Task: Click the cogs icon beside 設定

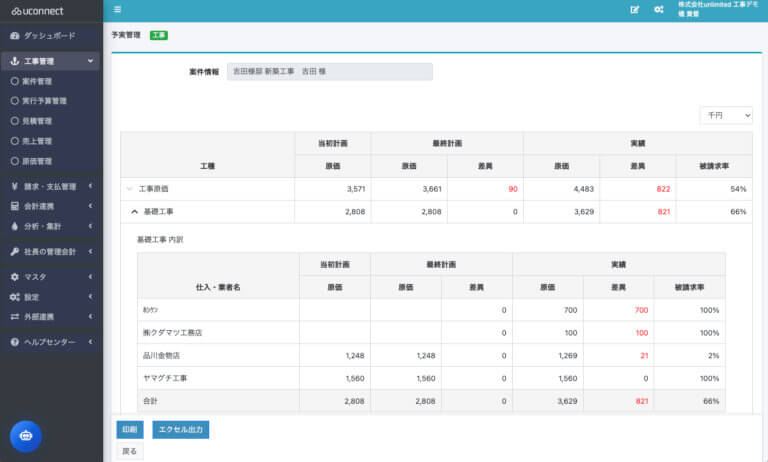Action: [x=15, y=297]
